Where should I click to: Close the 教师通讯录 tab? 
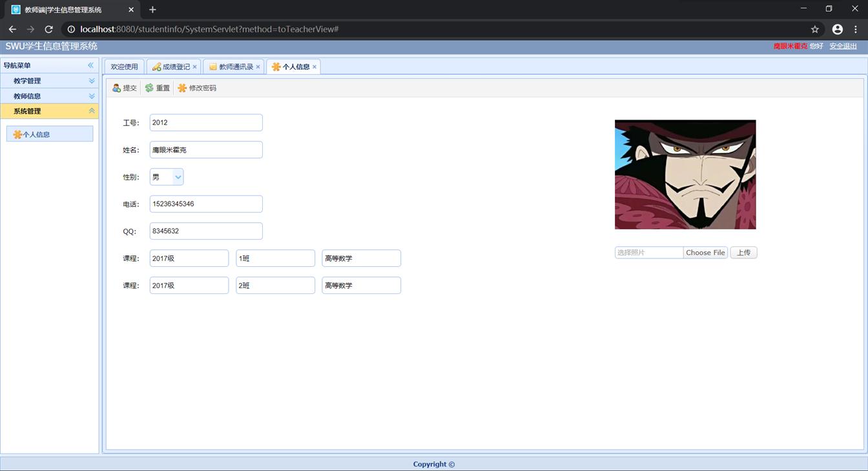pyautogui.click(x=258, y=67)
